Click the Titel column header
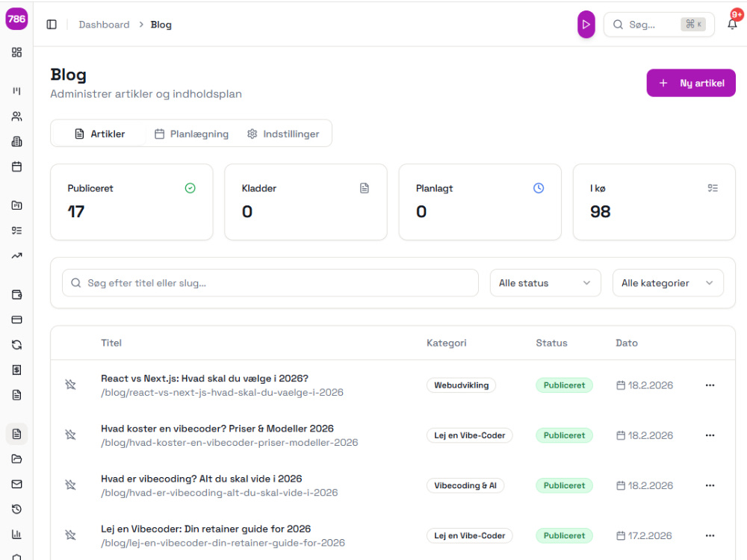Screen dimensions: 747x560 [x=111, y=343]
